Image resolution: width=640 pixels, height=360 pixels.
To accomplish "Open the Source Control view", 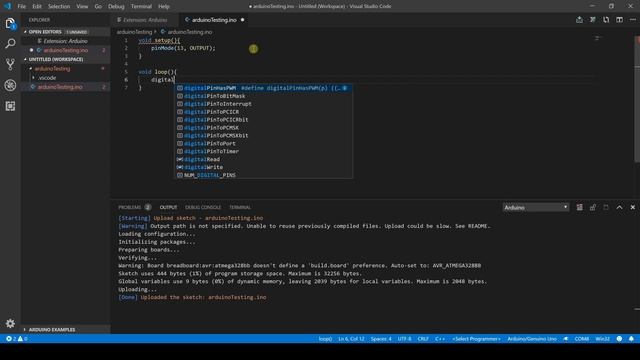I will tap(10, 64).
